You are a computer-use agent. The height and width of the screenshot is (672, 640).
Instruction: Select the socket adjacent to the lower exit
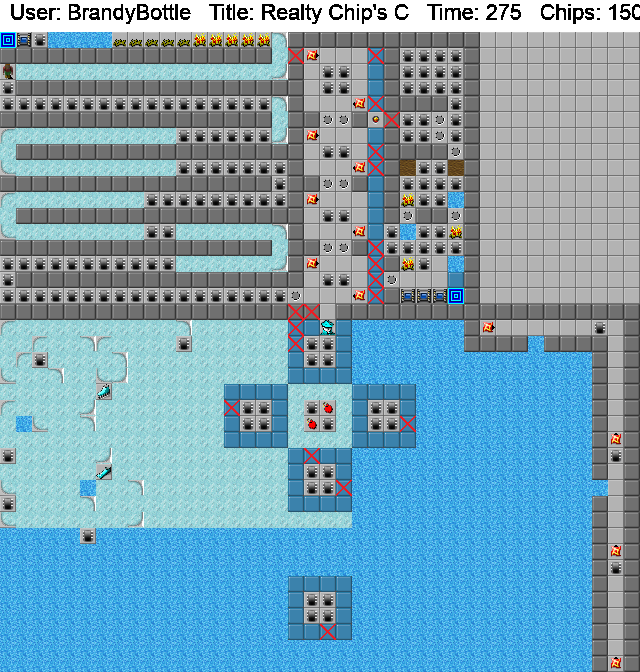click(440, 296)
